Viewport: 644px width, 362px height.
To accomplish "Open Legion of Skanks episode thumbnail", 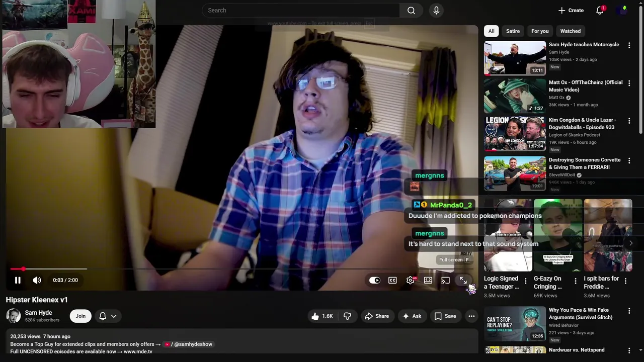I will 515,133.
